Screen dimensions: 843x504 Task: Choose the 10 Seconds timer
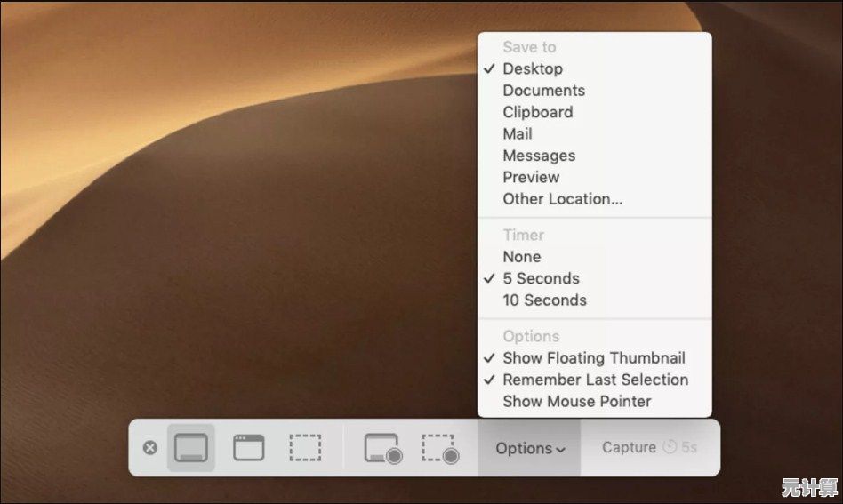pos(544,300)
